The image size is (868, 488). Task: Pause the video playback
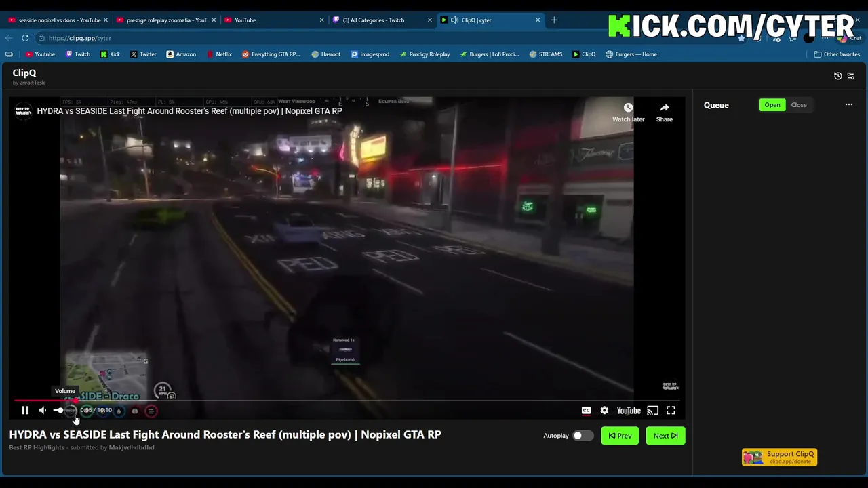25,410
